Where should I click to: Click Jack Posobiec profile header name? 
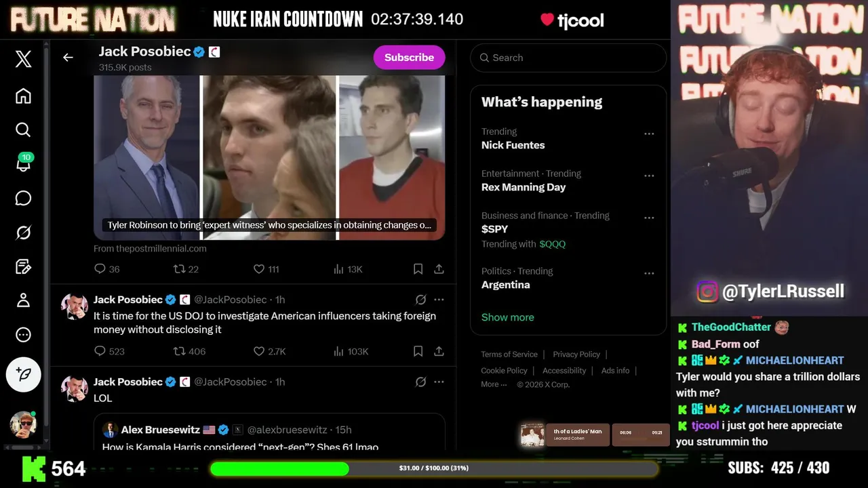[x=144, y=52]
